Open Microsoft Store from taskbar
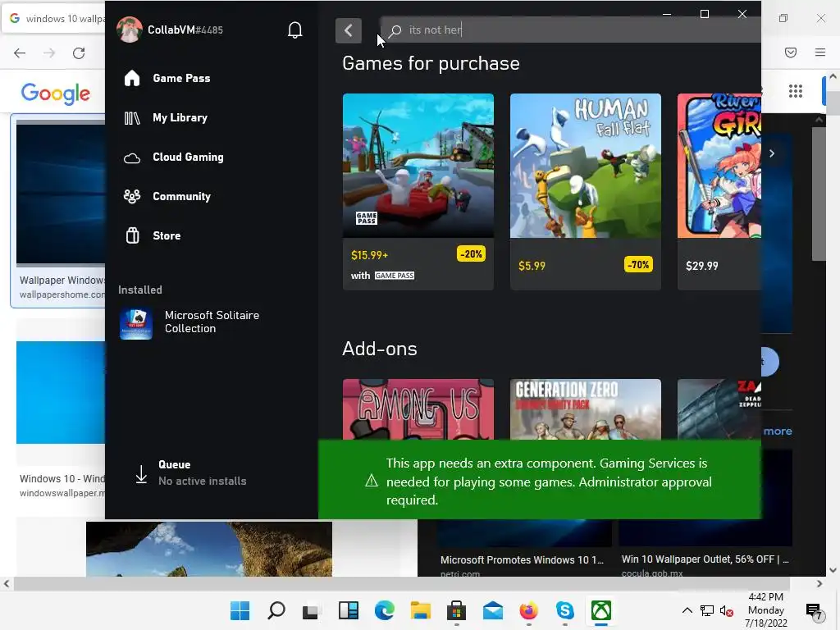 [456, 610]
